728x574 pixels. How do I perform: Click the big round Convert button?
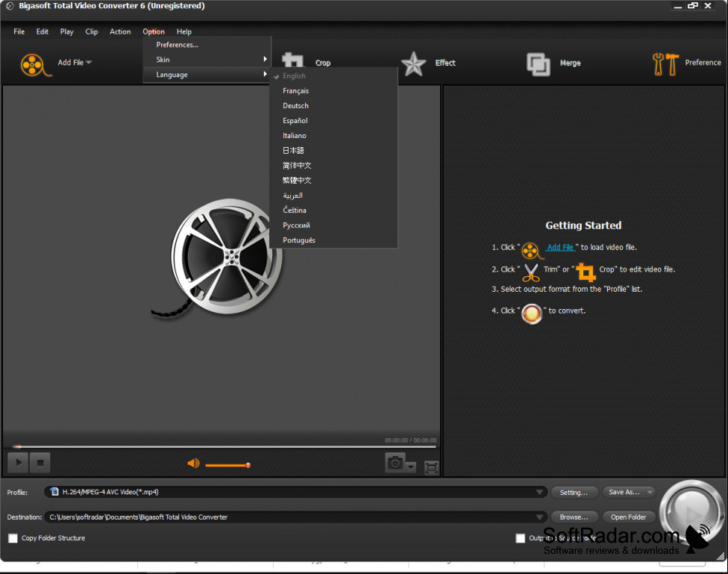691,512
